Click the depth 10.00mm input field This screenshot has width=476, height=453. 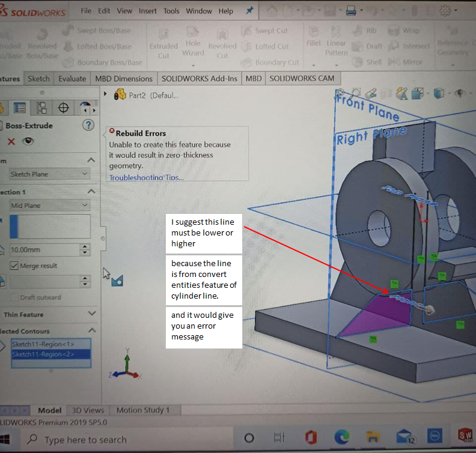44,250
